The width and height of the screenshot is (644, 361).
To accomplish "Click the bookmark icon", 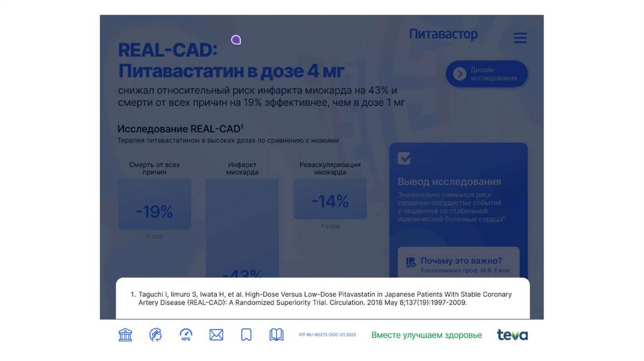I will 247,335.
